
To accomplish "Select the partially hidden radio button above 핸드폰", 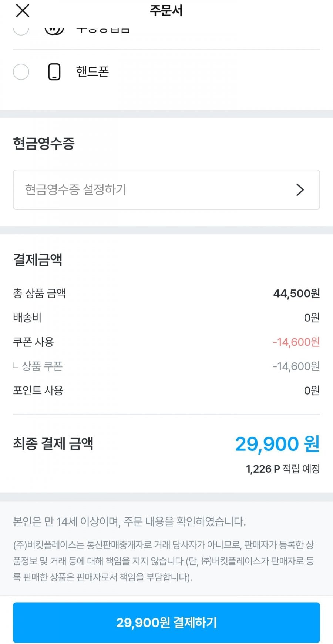I will (x=21, y=30).
